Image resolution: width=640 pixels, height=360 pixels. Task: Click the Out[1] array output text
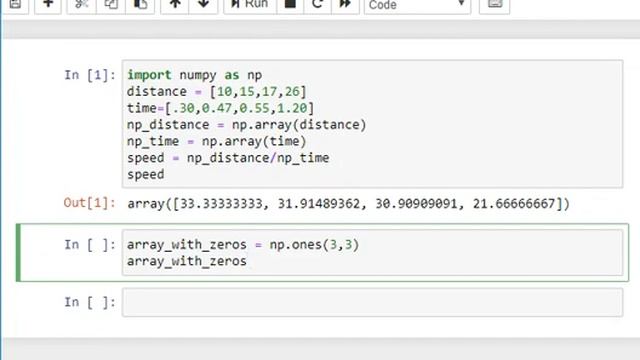tap(348, 203)
